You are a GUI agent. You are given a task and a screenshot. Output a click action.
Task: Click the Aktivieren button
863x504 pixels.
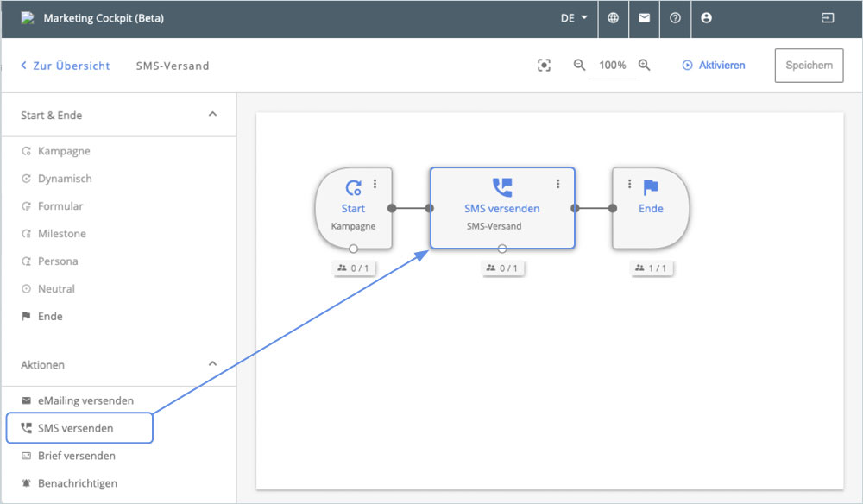(x=714, y=66)
